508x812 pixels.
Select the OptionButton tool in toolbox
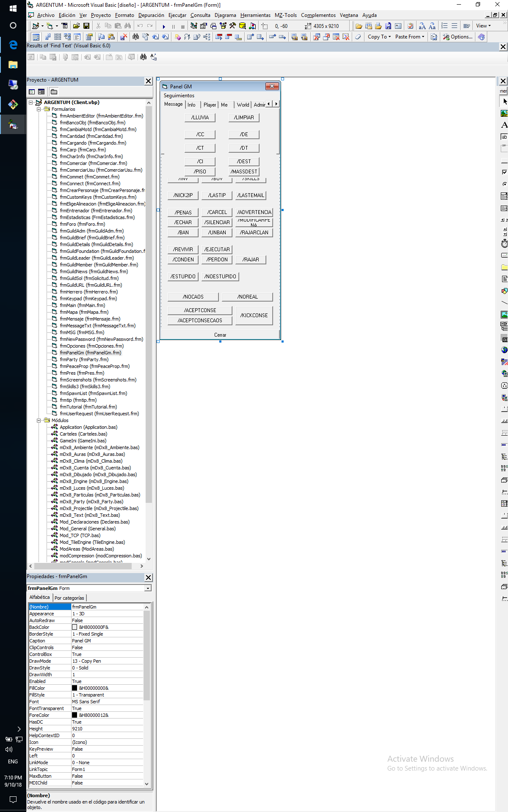504,184
